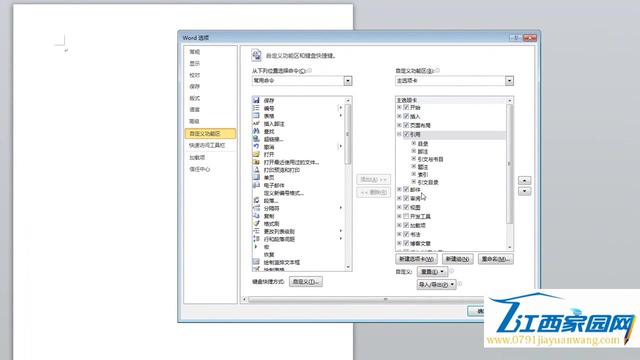Click the 保存 (Save) command icon
640x360 pixels.
tap(256, 100)
